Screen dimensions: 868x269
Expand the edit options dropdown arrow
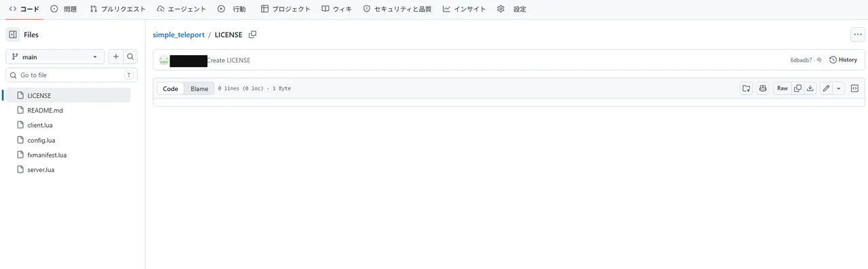(839, 88)
